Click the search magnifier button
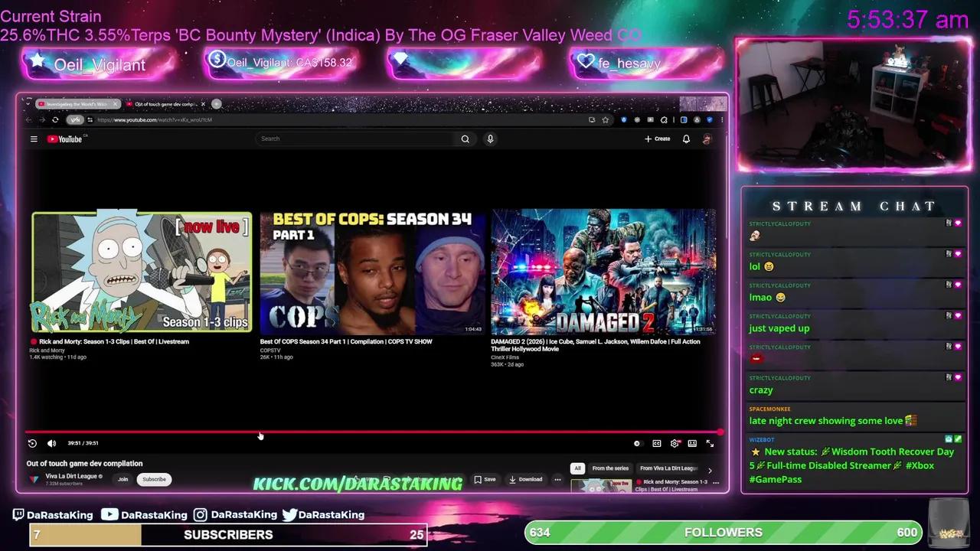 [465, 139]
